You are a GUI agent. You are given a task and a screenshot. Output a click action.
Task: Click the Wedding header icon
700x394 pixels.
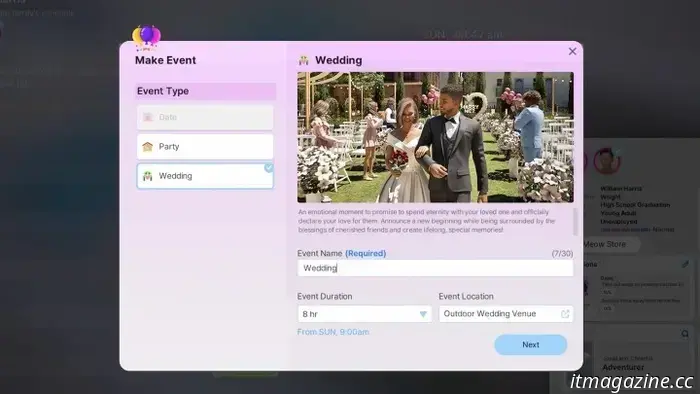pyautogui.click(x=304, y=60)
